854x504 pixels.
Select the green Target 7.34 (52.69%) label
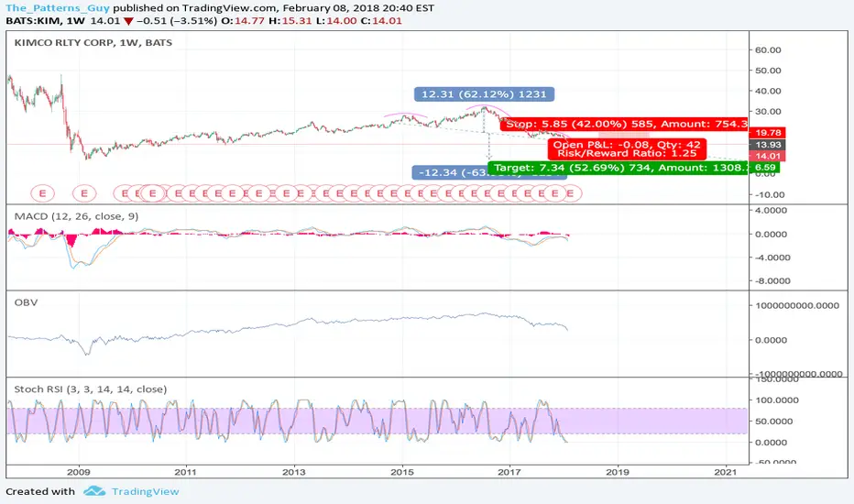tap(619, 168)
